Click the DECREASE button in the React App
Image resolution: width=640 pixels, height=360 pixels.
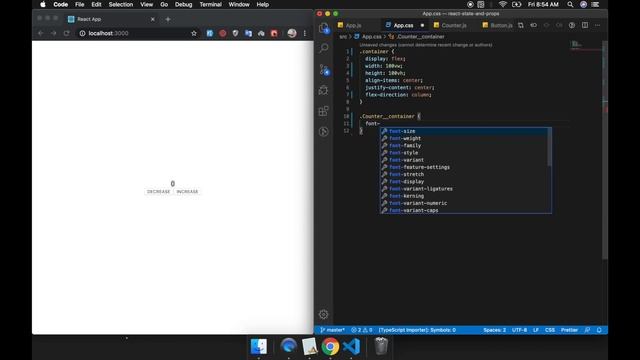pos(158,191)
